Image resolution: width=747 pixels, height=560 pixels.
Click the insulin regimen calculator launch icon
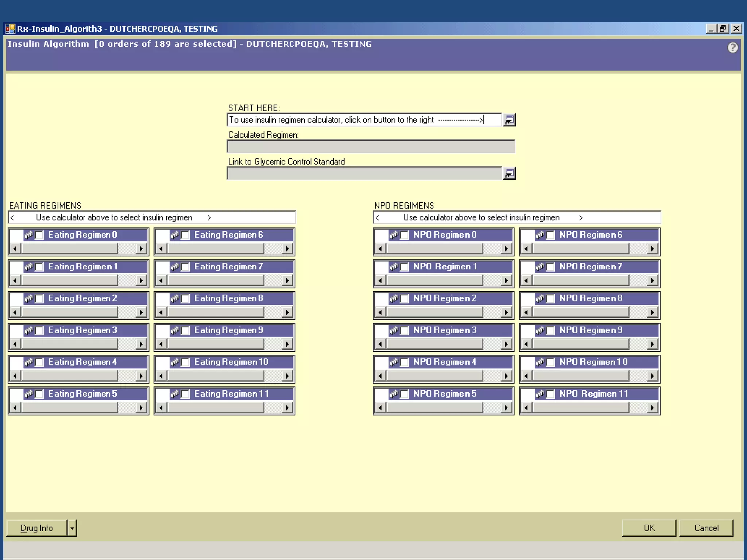[509, 120]
